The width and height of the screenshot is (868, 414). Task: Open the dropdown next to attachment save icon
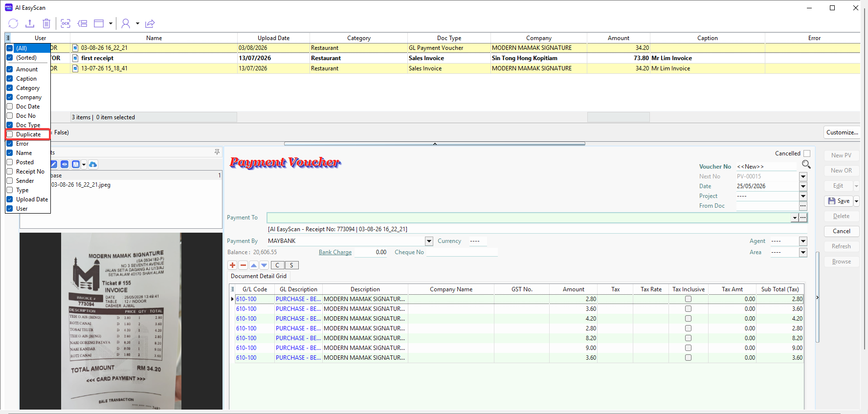[x=84, y=164]
